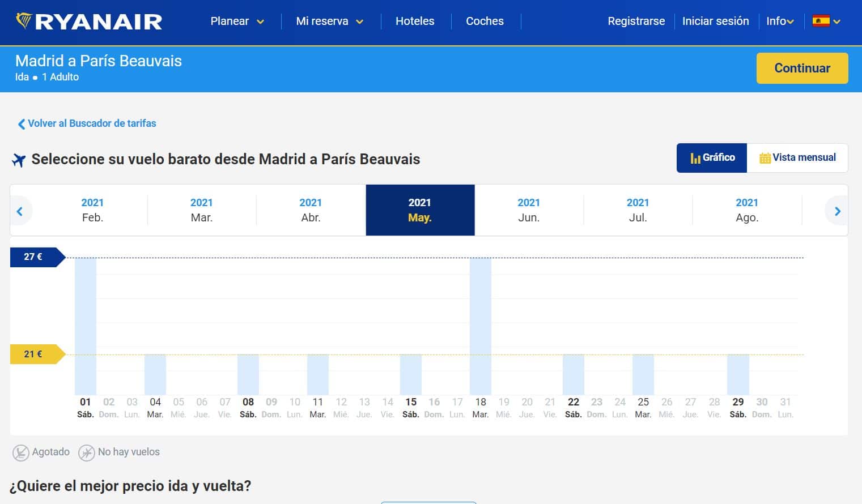Click date label 29 Sáb.

point(738,408)
